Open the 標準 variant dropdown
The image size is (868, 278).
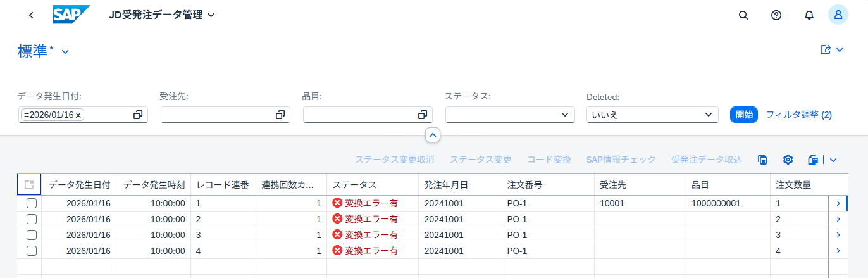(65, 52)
